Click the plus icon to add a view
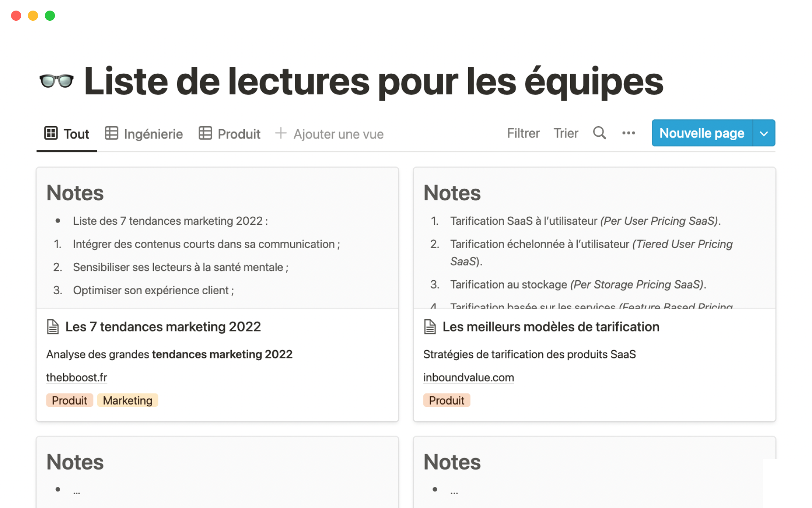This screenshot has width=812, height=508. coord(281,133)
